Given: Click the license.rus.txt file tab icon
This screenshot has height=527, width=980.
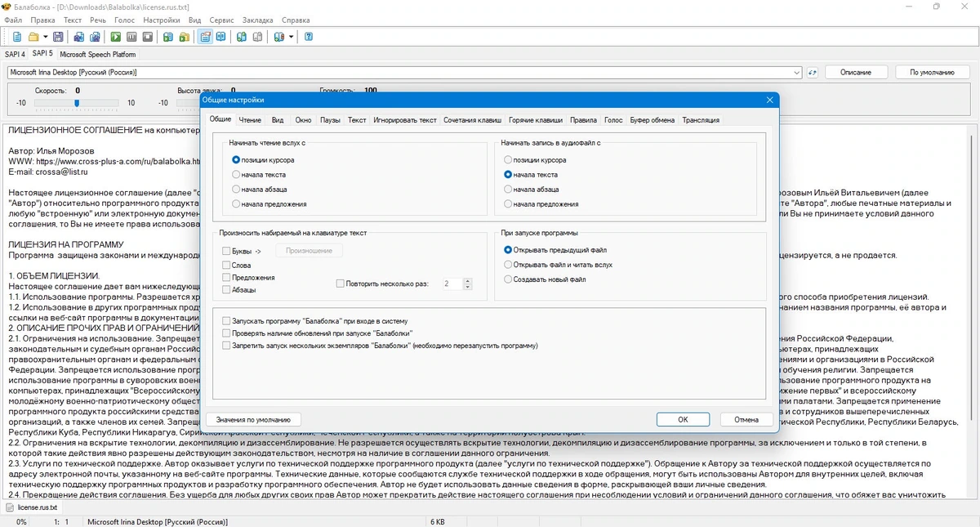Looking at the screenshot, I should (11, 507).
